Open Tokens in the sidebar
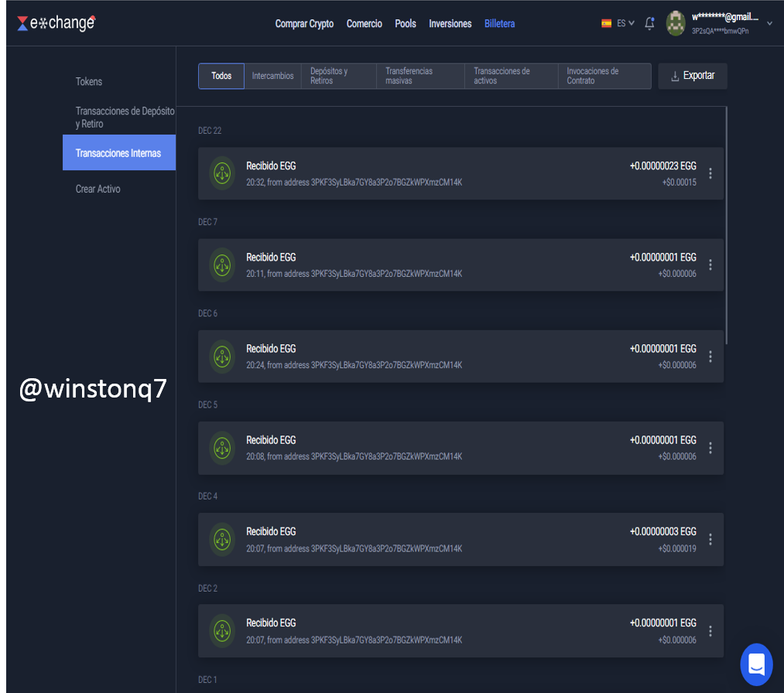The height and width of the screenshot is (693, 784). tap(89, 81)
